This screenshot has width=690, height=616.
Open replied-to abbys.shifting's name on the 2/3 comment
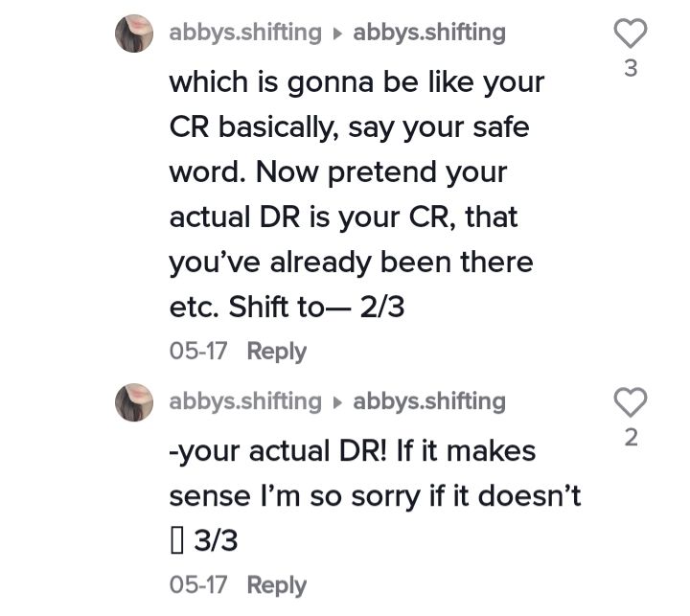tap(429, 34)
